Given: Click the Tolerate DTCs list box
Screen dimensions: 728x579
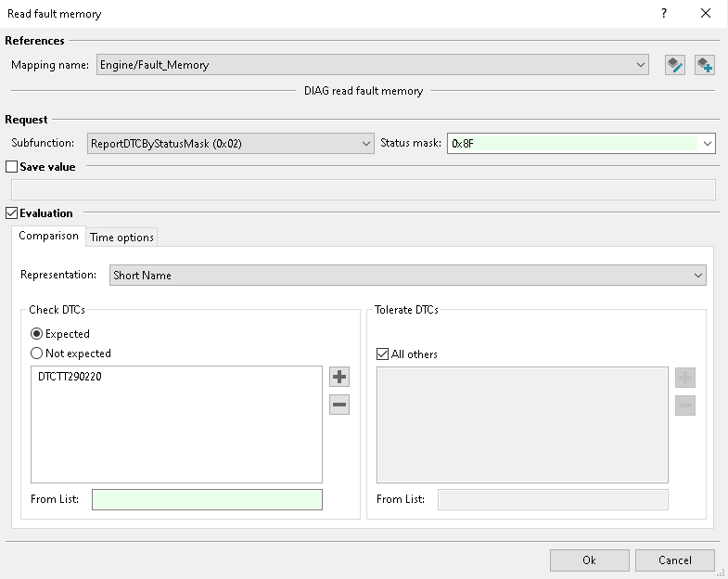Looking at the screenshot, I should point(522,425).
